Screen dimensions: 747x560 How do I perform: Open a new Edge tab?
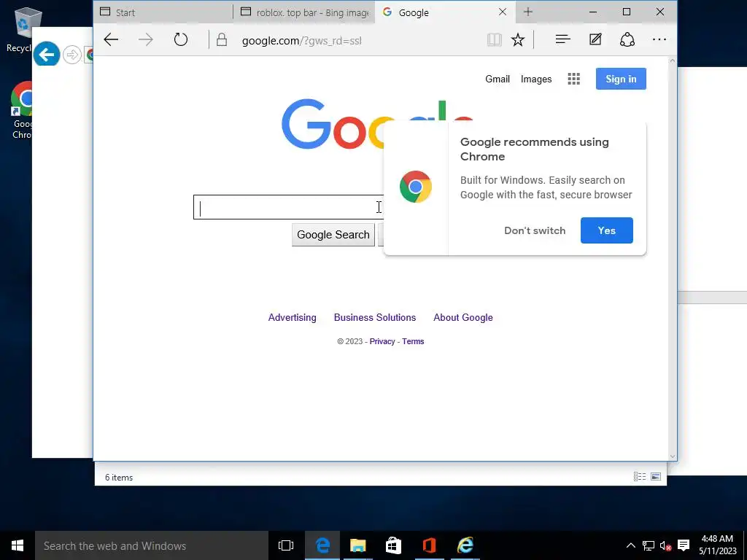tap(528, 12)
